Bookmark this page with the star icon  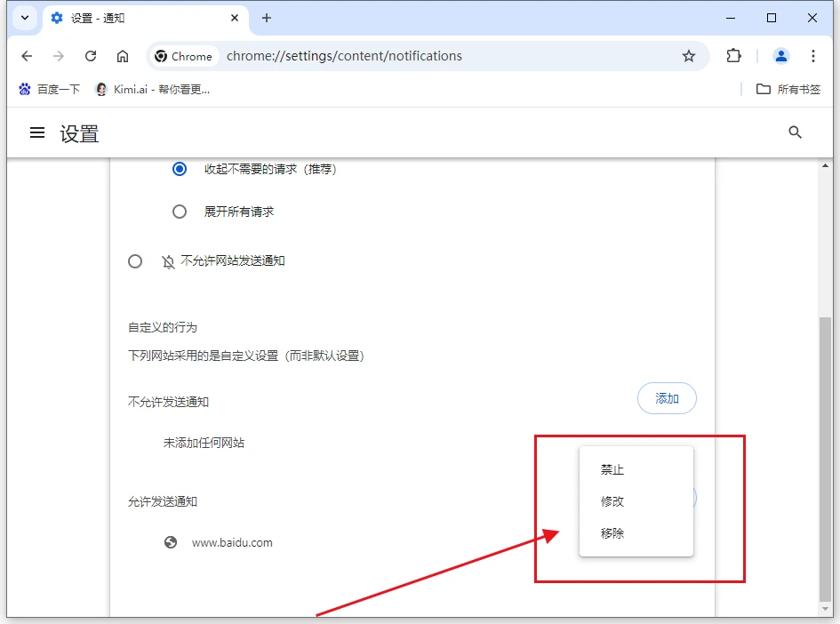point(688,56)
